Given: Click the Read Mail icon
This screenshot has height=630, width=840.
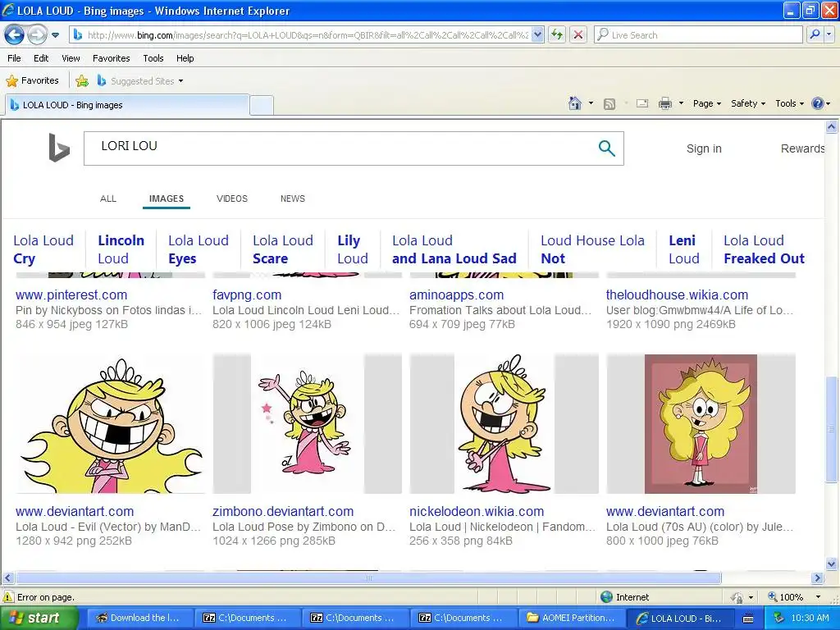Looking at the screenshot, I should click(x=642, y=103).
